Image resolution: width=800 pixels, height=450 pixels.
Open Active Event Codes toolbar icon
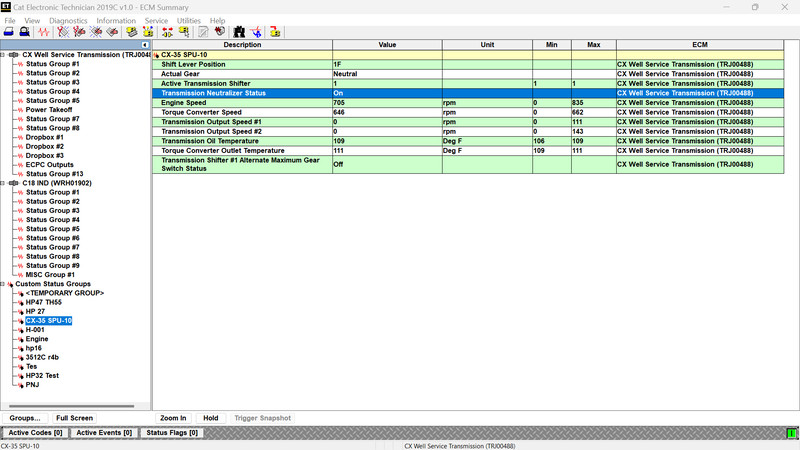(x=95, y=32)
